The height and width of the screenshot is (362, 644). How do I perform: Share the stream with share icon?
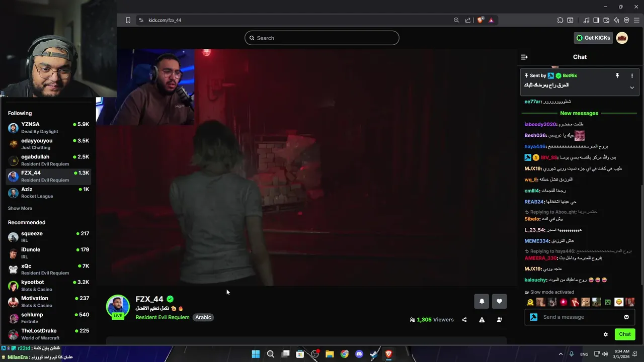click(464, 320)
